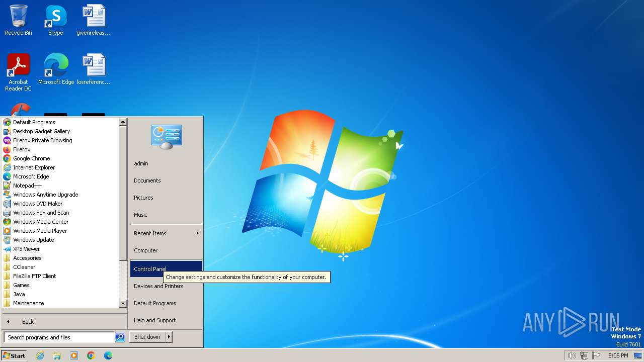Click the network tray icon

pyautogui.click(x=584, y=355)
